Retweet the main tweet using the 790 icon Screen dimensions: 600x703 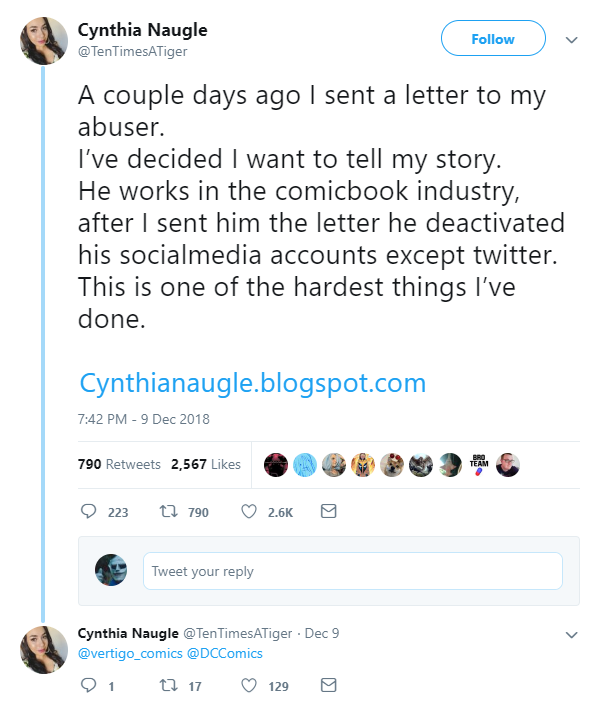pyautogui.click(x=169, y=511)
